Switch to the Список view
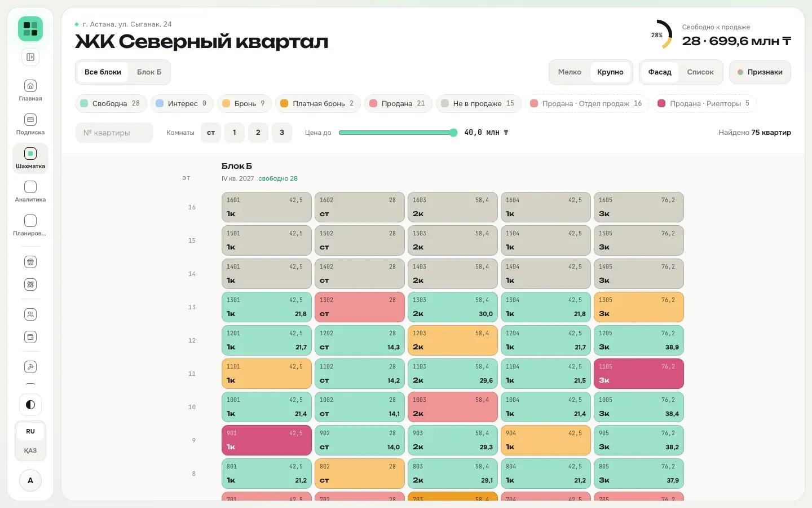The height and width of the screenshot is (508, 812). [700, 72]
